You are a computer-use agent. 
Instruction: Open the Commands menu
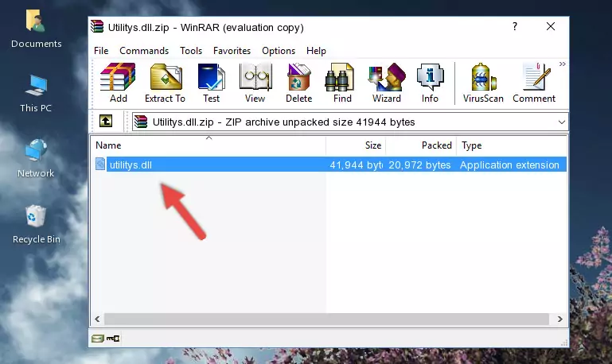coord(144,51)
